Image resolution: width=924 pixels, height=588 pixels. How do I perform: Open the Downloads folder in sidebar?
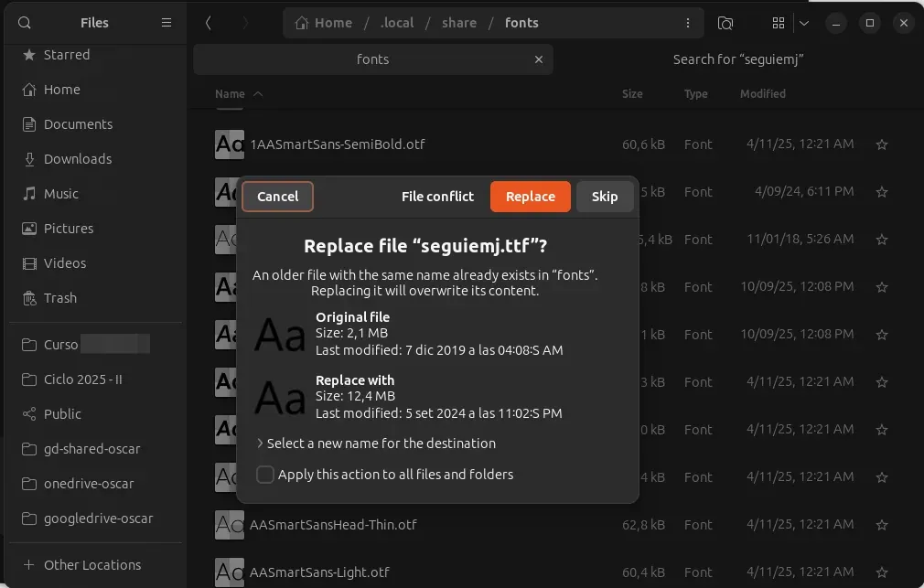(x=78, y=159)
